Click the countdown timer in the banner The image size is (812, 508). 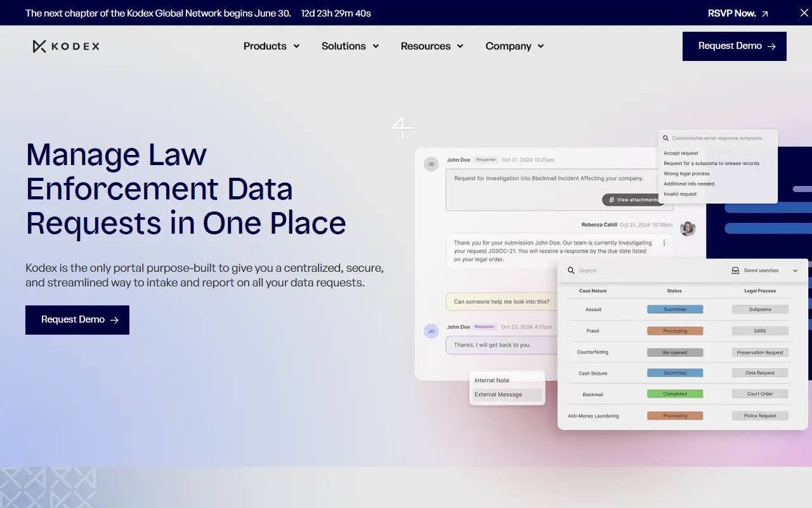[336, 13]
